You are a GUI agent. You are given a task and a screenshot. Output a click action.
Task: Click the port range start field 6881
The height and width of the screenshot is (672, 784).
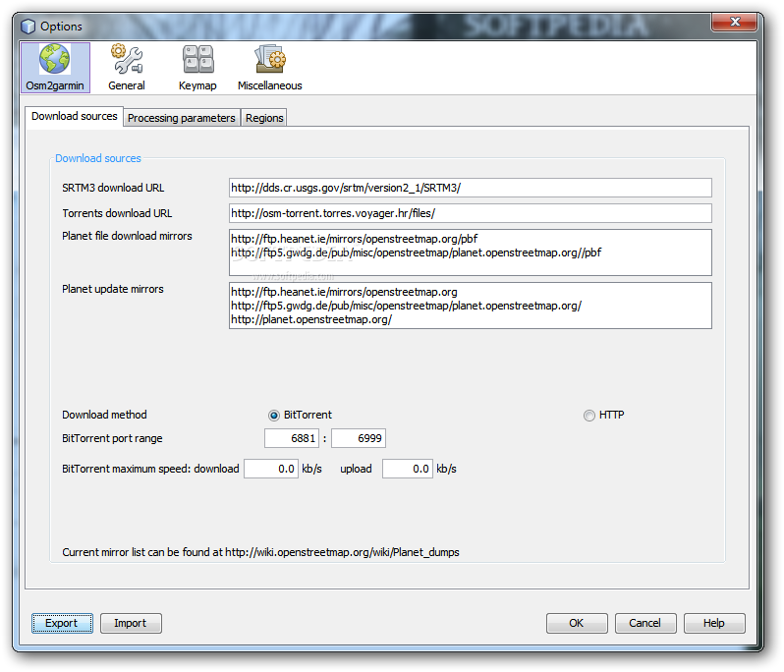pos(292,438)
